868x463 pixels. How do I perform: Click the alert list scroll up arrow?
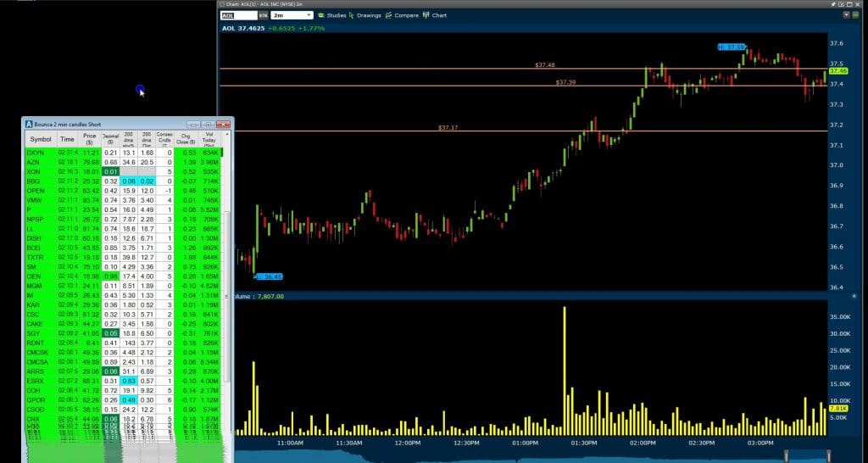click(x=226, y=135)
